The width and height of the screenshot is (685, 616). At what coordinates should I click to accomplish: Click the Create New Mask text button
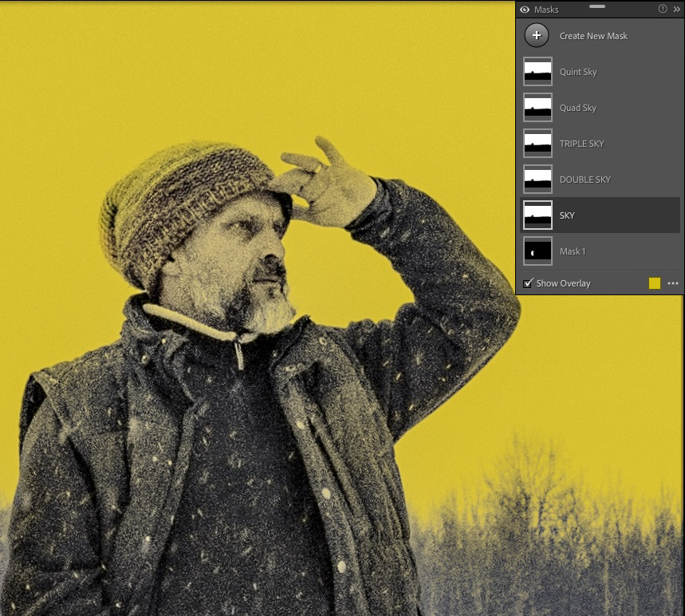(593, 36)
